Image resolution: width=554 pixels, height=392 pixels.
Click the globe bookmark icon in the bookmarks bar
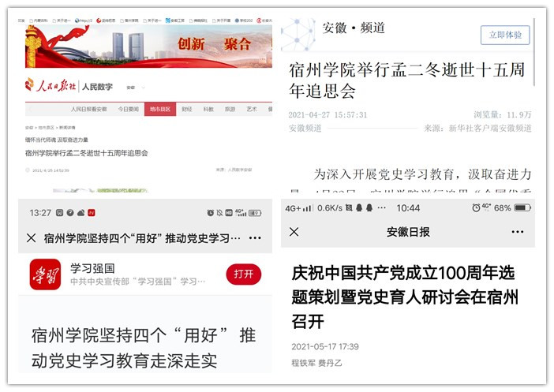[77, 21]
